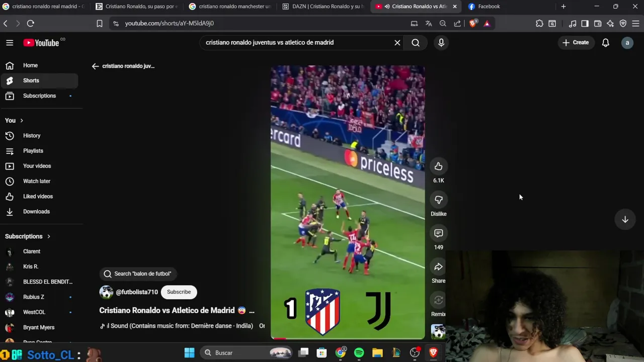Image resolution: width=644 pixels, height=362 pixels.
Task: Switch to the cristiano ronaldo real madrid tab
Action: (x=44, y=7)
